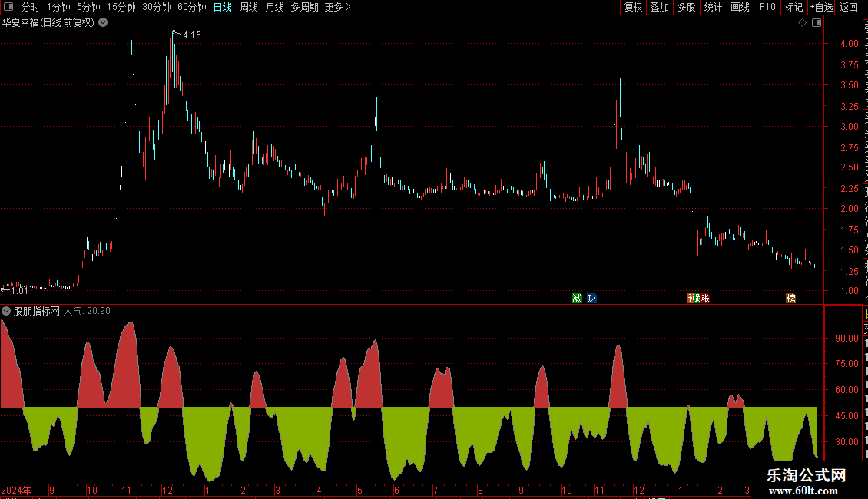Expand the 更多 periods menu

pyautogui.click(x=338, y=7)
